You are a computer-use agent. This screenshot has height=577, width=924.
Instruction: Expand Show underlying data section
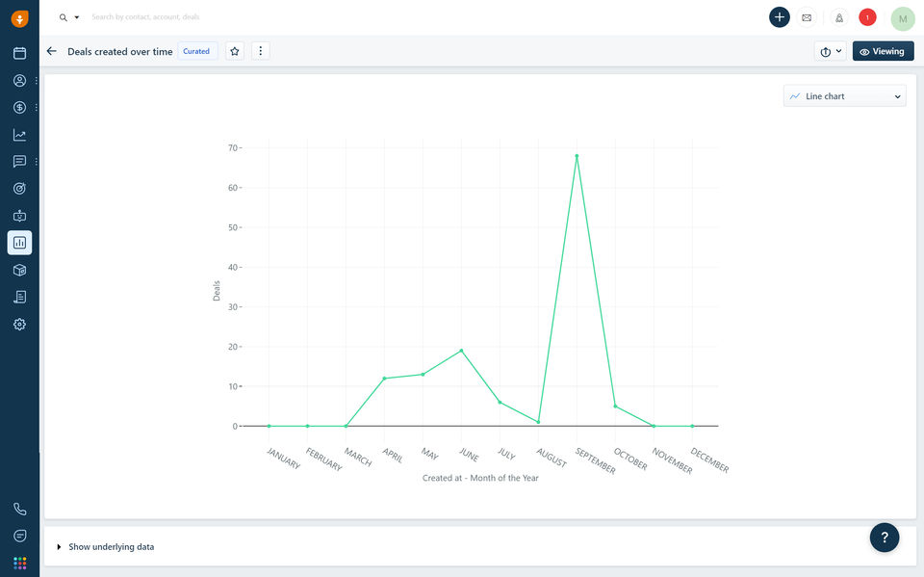pyautogui.click(x=106, y=547)
